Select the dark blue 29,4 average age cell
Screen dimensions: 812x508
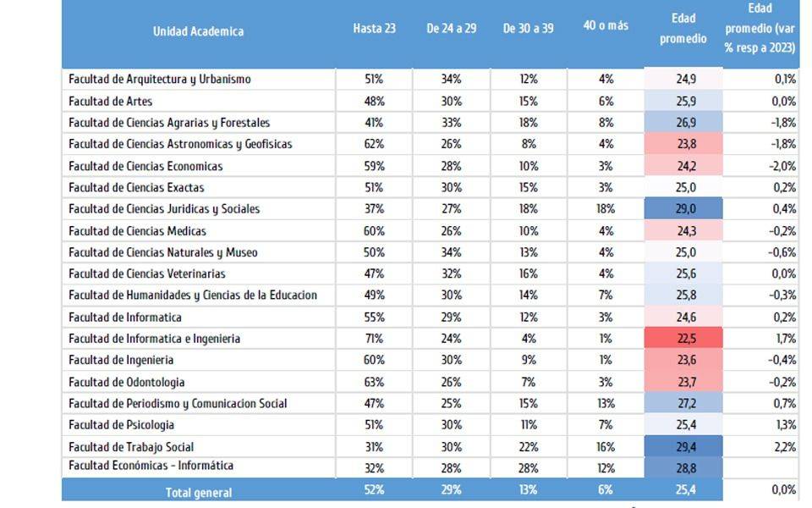(x=683, y=447)
